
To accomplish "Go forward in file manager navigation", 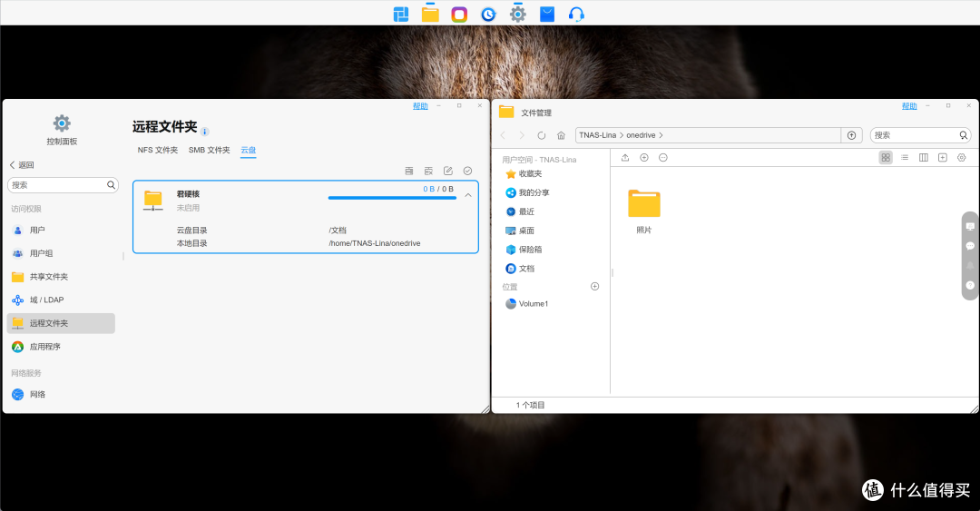I will coord(522,135).
